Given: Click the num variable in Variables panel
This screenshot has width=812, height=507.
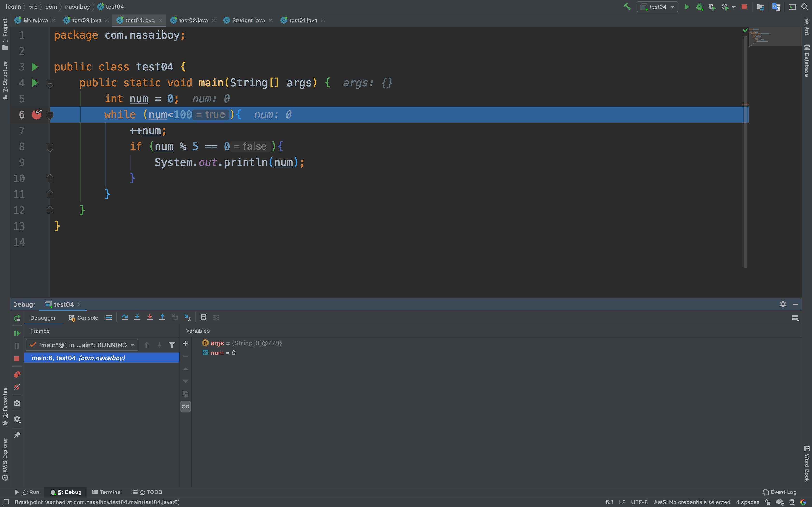Looking at the screenshot, I should 217,353.
